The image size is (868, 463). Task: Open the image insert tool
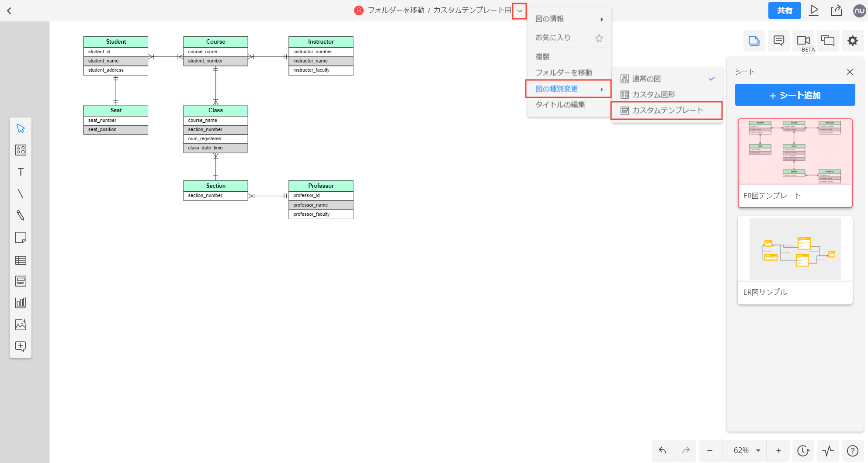coord(21,325)
